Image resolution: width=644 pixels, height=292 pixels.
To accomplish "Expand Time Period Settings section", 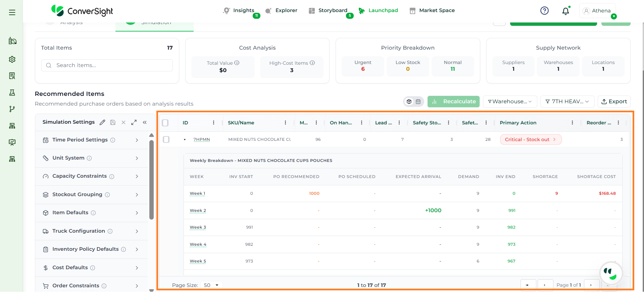I will click(x=91, y=140).
